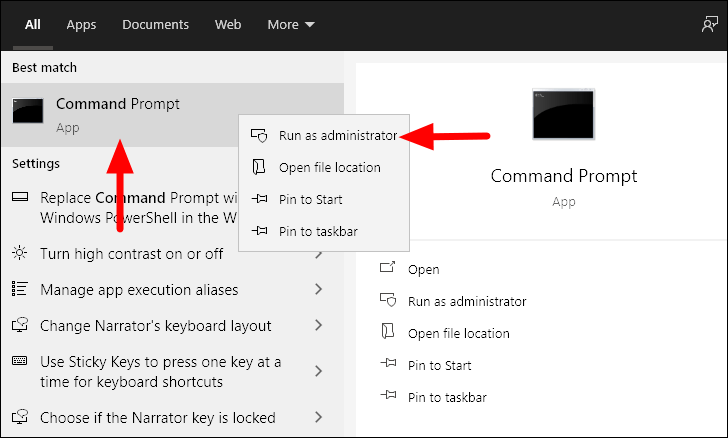Choose Run as administrator in context menu

tap(324, 135)
